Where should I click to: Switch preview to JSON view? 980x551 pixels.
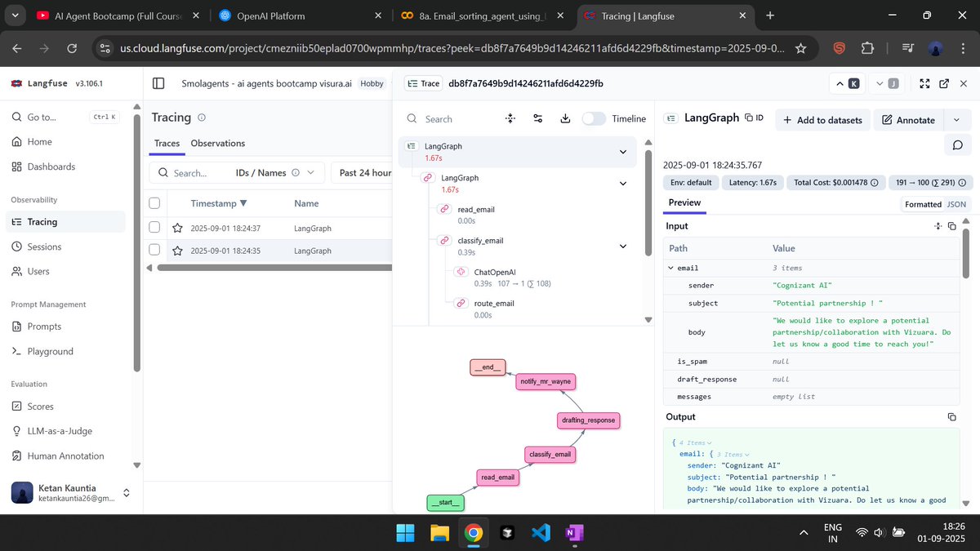click(956, 204)
